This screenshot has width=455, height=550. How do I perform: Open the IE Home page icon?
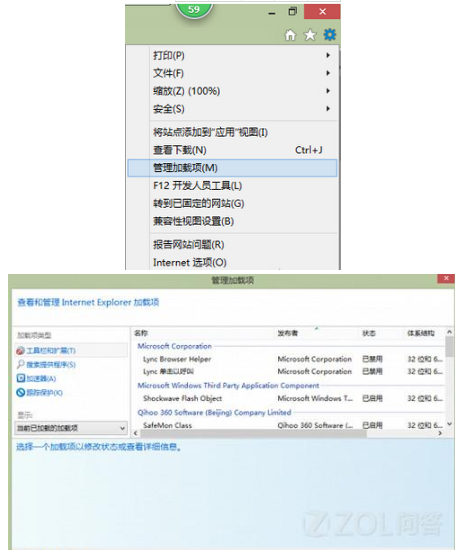(x=290, y=35)
